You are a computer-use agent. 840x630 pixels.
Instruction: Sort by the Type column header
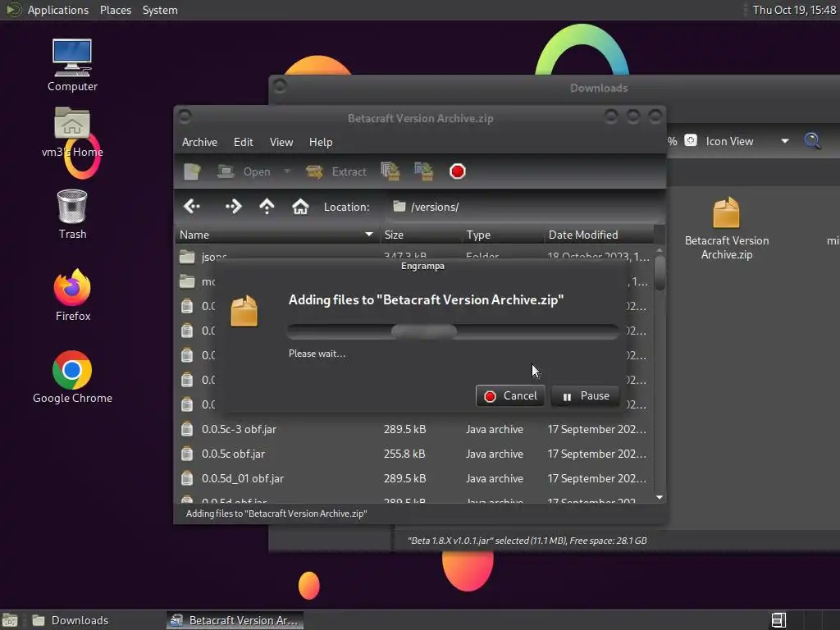pos(503,235)
